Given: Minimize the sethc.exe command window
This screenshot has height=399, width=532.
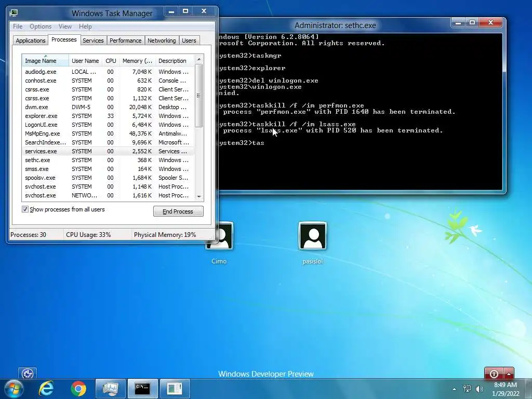Looking at the screenshot, I should (458, 23).
